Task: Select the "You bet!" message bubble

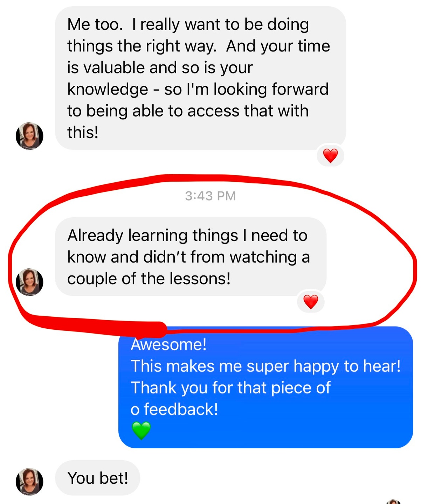Action: [98, 478]
